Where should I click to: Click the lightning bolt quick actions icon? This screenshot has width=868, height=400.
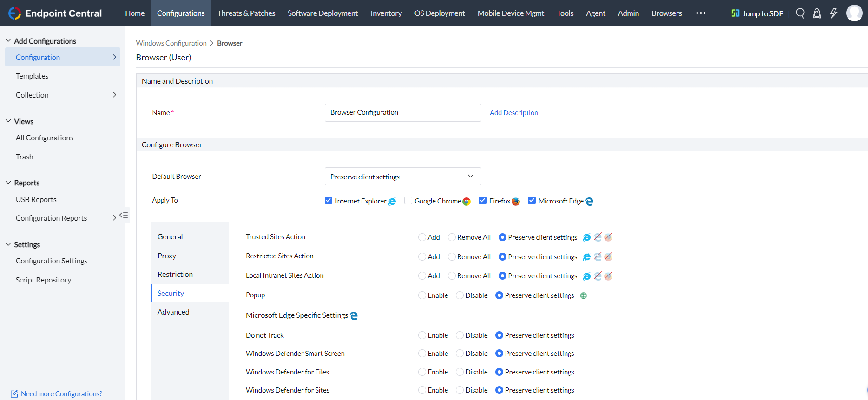pos(834,13)
